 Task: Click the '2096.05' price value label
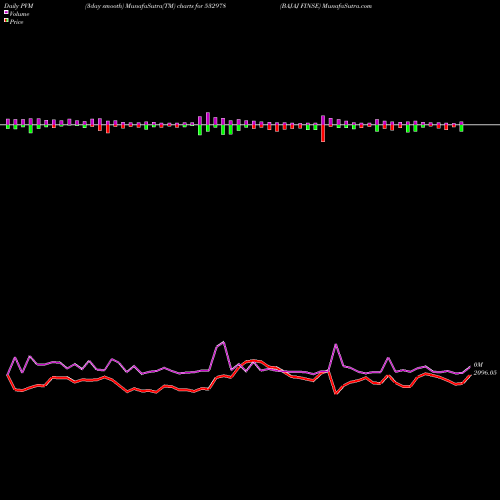[x=485, y=373]
